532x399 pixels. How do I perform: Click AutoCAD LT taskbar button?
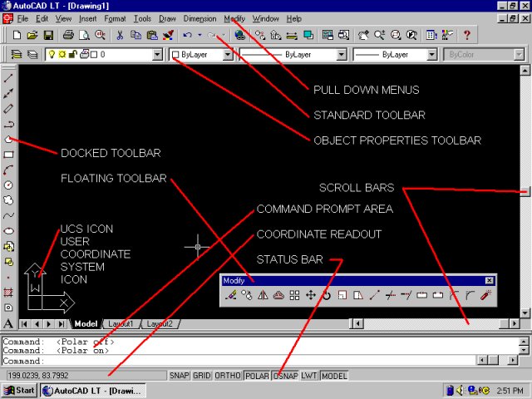[x=92, y=391]
